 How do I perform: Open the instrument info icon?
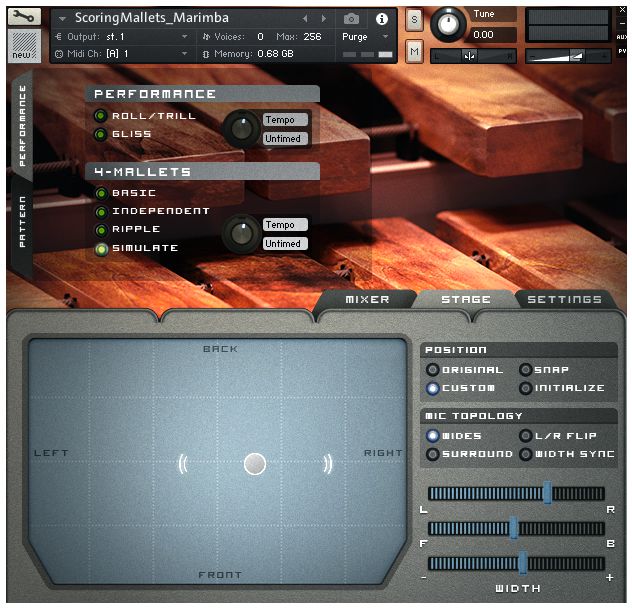coord(382,19)
